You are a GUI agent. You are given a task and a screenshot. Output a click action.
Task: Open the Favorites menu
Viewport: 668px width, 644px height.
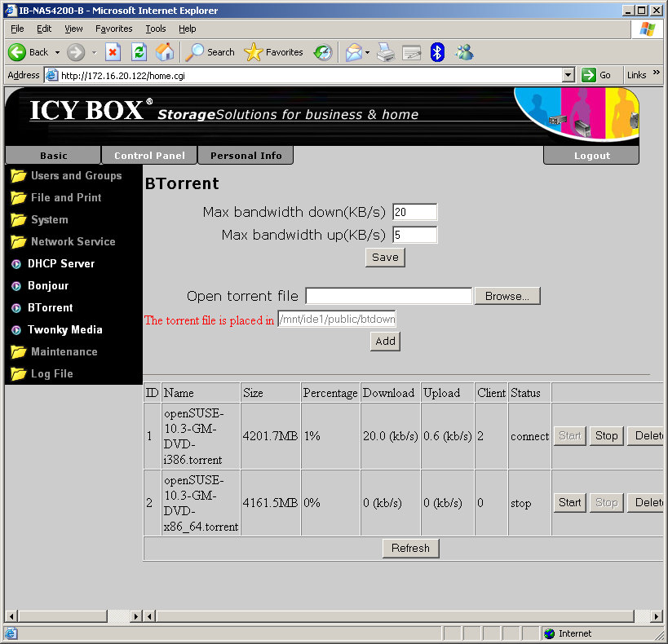coord(113,29)
